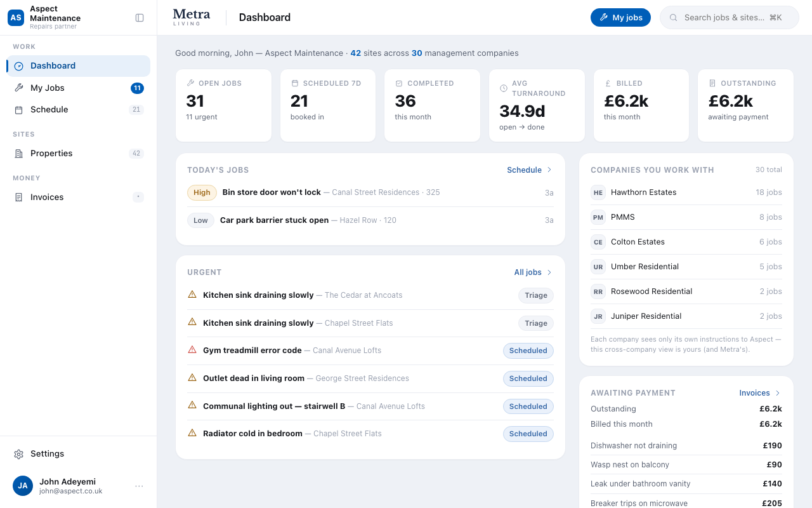Screen dimensions: 812x508
Task: Click the Low priority tag
Action: tap(200, 220)
